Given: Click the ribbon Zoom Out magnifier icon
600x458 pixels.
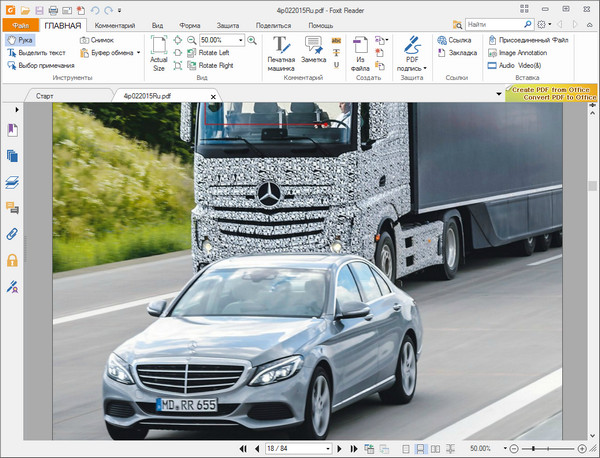Looking at the screenshot, I should [x=191, y=40].
